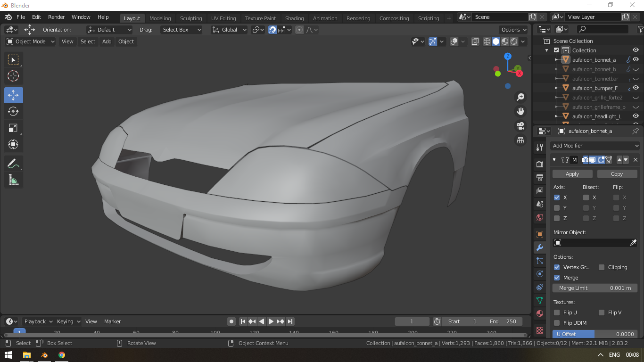Open the Scene properties tab

(x=540, y=204)
